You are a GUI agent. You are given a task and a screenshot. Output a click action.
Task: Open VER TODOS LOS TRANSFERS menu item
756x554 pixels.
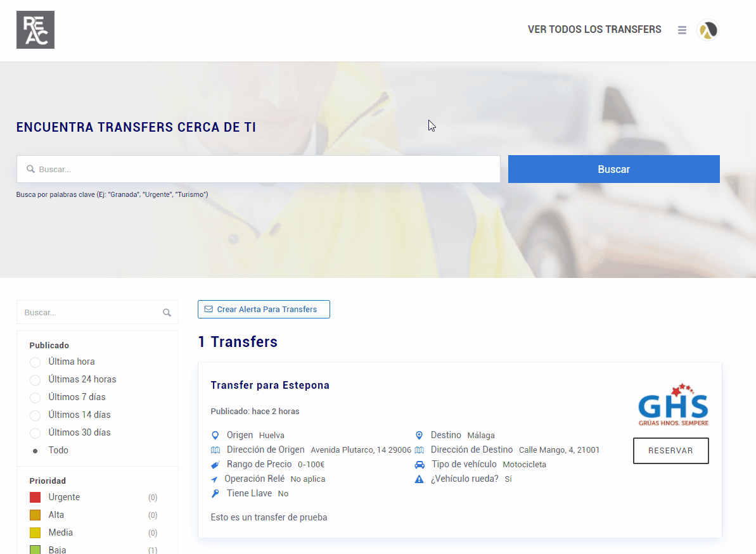[x=594, y=30]
